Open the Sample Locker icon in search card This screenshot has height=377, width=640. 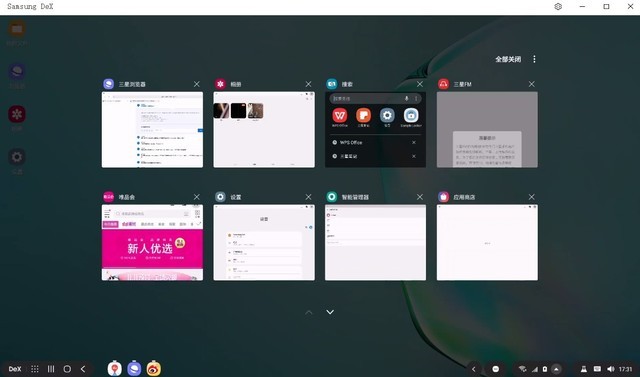pyautogui.click(x=411, y=116)
